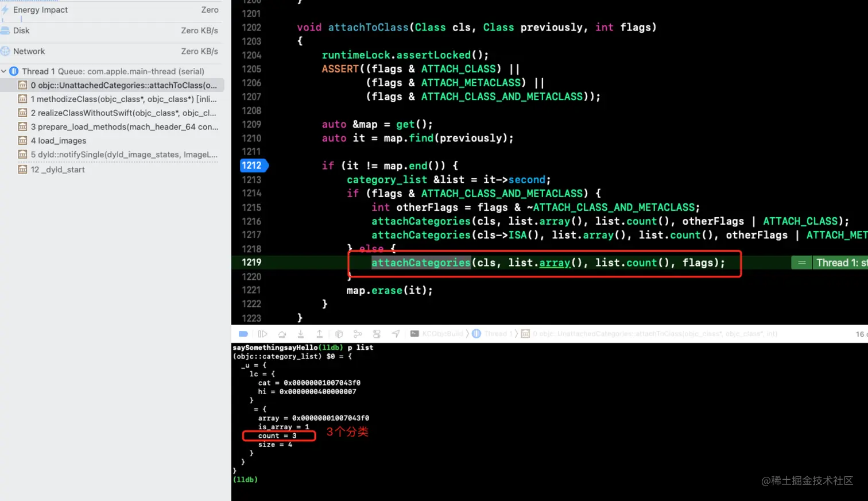Click runtimeLock.assertLocked() on line 1204
This screenshot has width=868, height=501.
coord(405,55)
